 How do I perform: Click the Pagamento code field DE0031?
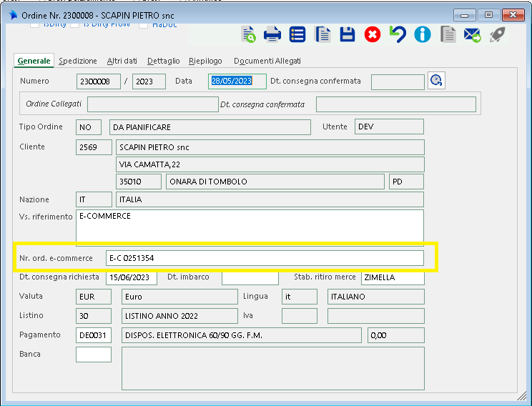tap(94, 335)
